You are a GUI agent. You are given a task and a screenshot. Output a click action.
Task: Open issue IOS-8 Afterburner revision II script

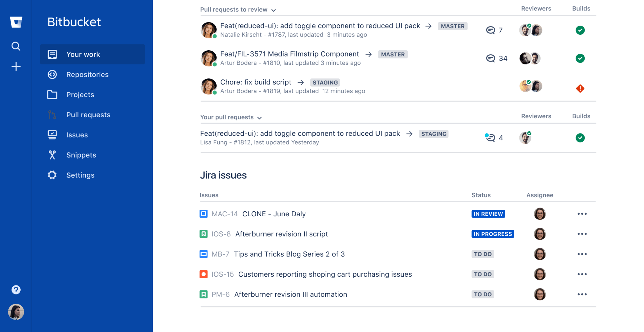pyautogui.click(x=282, y=234)
